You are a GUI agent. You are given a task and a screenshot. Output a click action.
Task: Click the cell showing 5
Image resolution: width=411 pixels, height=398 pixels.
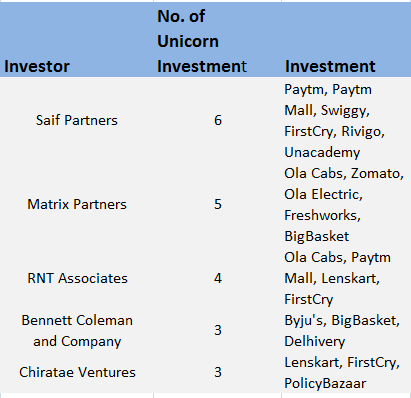[217, 204]
